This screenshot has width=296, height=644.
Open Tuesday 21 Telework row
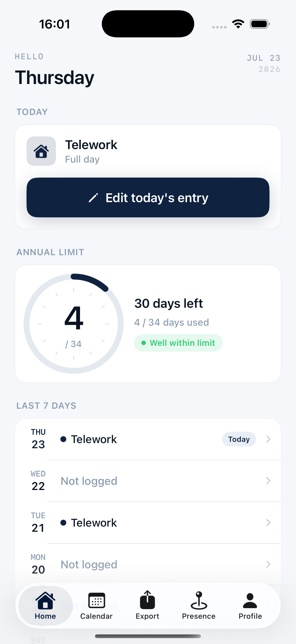point(148,522)
